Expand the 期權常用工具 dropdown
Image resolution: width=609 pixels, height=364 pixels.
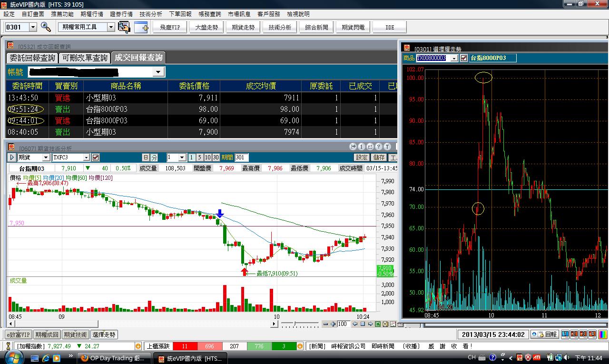pos(111,27)
